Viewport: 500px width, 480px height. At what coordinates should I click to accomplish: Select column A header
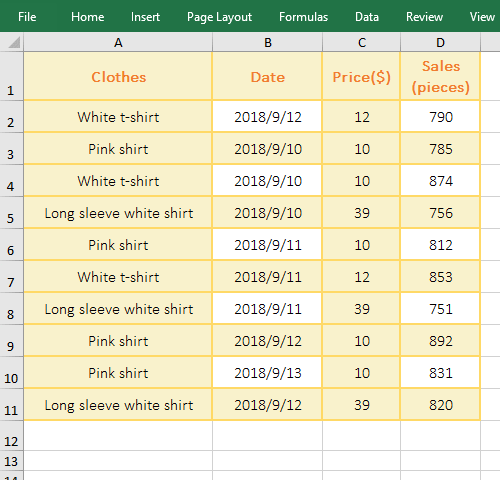(118, 43)
